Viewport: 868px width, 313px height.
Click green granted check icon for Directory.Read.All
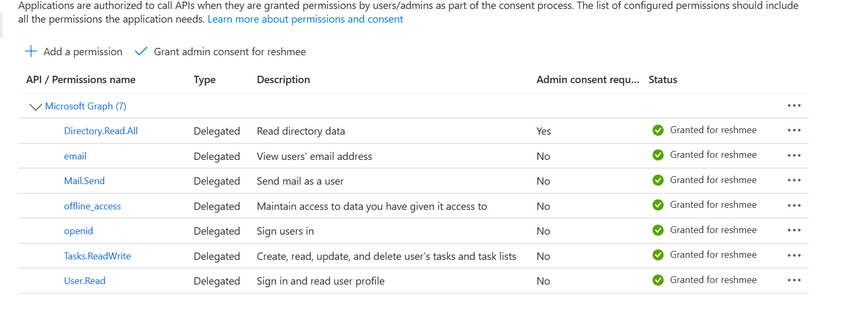[658, 130]
